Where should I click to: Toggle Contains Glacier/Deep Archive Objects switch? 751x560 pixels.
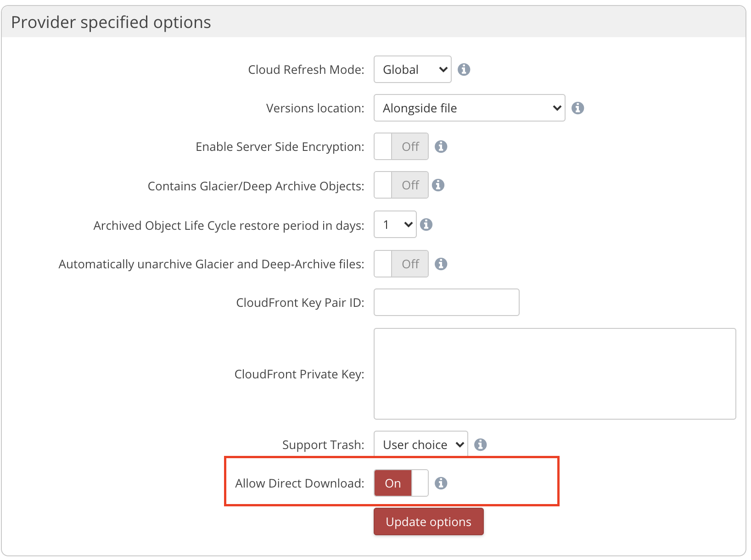tap(401, 185)
